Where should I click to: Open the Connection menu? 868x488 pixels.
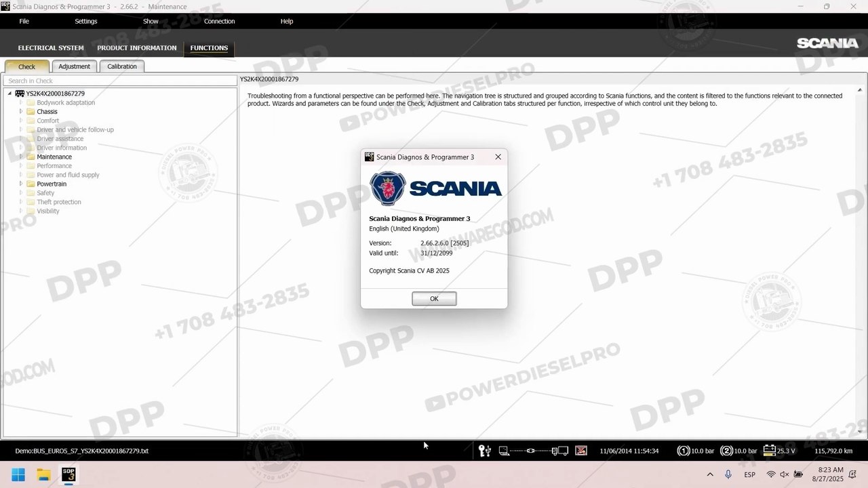pos(220,21)
